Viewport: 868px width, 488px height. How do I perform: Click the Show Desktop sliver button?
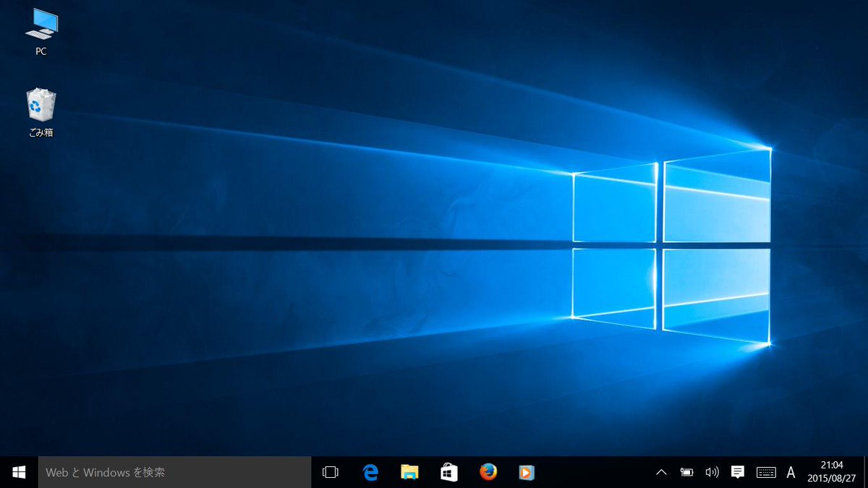tap(865, 472)
